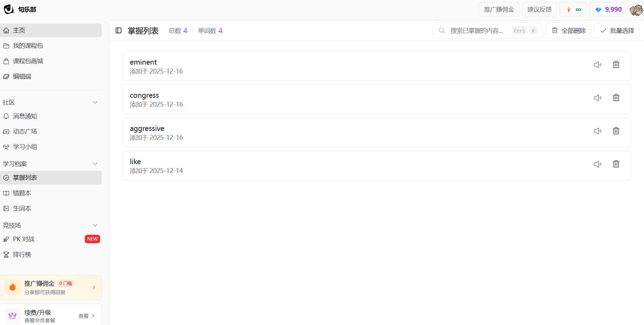This screenshot has width=644, height=325.
Task: Open 错题本 in the sidebar
Action: click(22, 193)
